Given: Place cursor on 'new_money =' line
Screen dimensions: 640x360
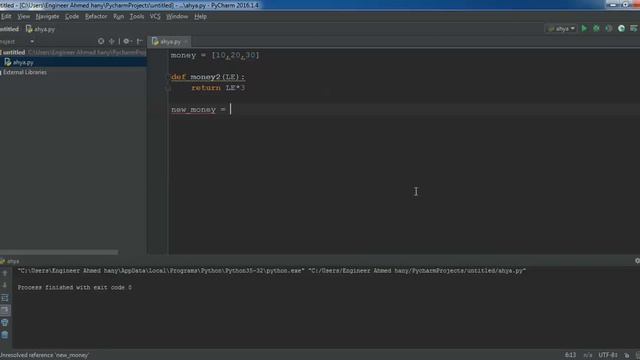Looking at the screenshot, I should coord(198,109).
